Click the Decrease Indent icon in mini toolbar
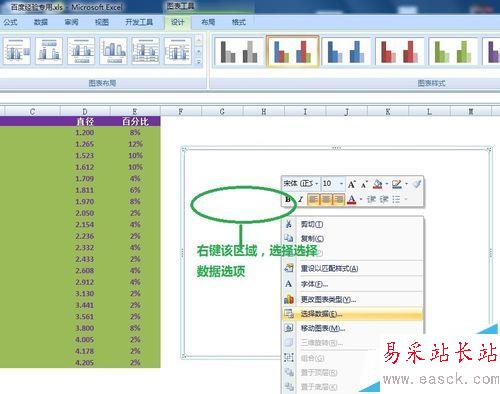The image size is (500, 394). point(371,199)
